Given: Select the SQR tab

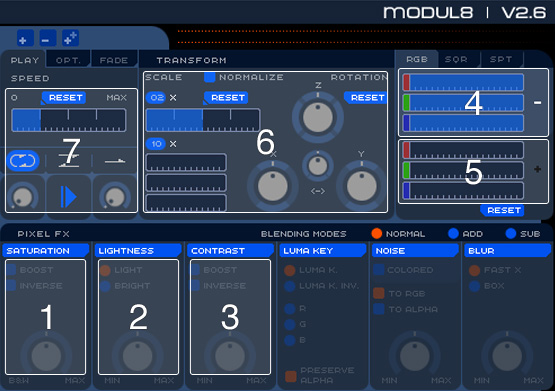Looking at the screenshot, I should [456, 59].
